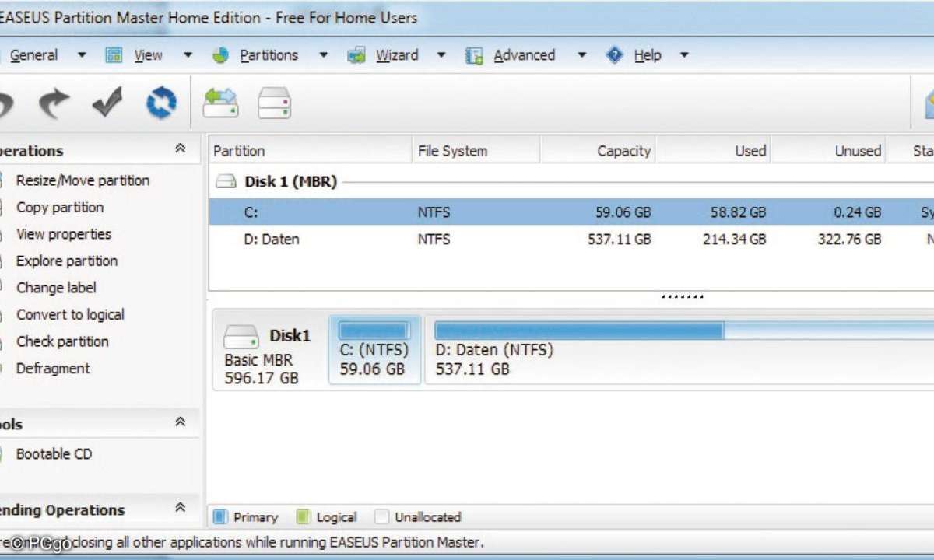Launch Explore partition
Image resolution: width=934 pixels, height=560 pixels.
pos(67,261)
